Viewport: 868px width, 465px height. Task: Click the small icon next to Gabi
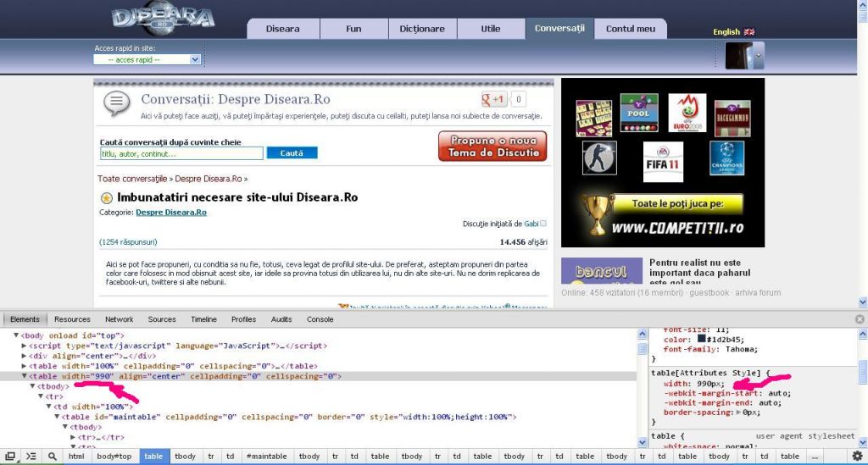(x=543, y=224)
